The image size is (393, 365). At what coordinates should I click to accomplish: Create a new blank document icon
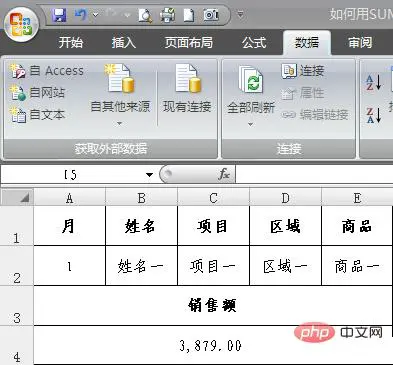tap(189, 15)
